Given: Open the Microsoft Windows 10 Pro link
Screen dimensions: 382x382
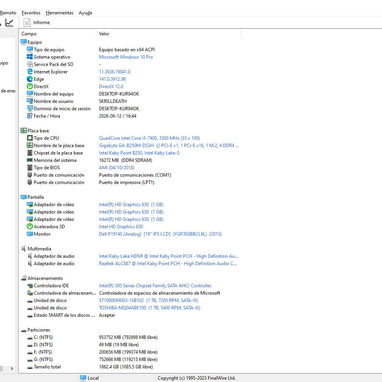Looking at the screenshot, I should 126,57.
